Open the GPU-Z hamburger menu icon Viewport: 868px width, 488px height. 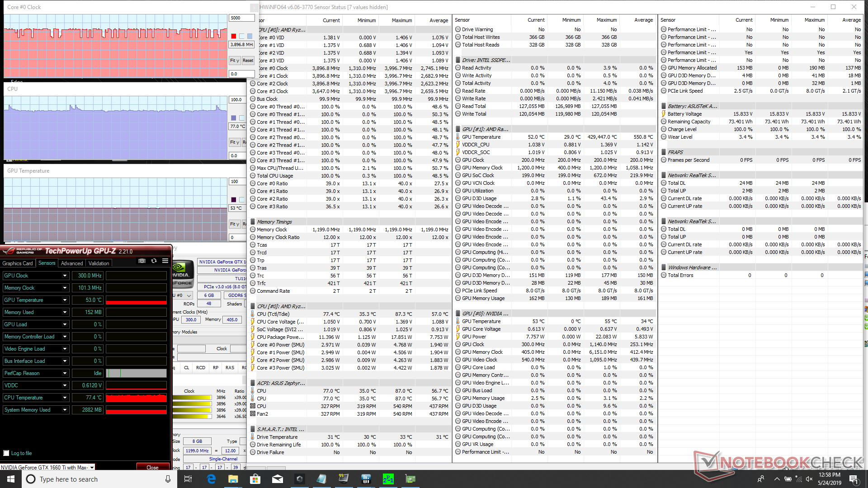pos(165,261)
